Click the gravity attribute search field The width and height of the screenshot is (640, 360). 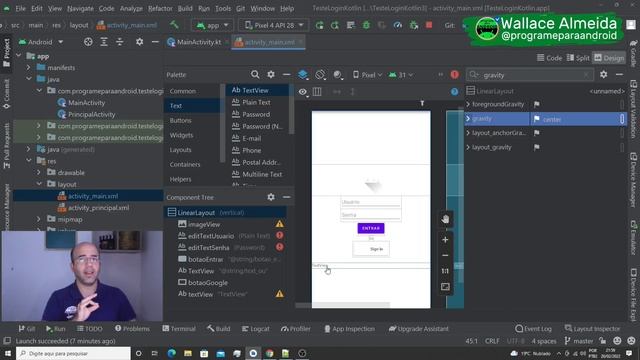(529, 75)
